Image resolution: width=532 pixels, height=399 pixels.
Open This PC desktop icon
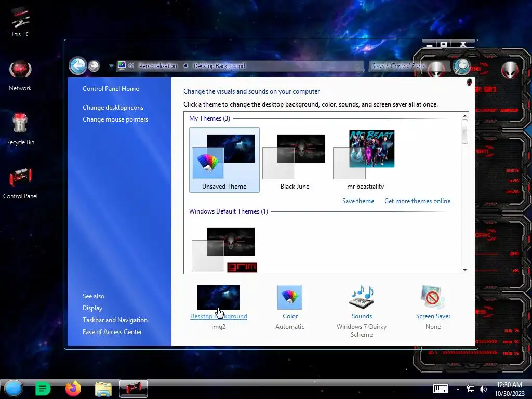point(20,22)
